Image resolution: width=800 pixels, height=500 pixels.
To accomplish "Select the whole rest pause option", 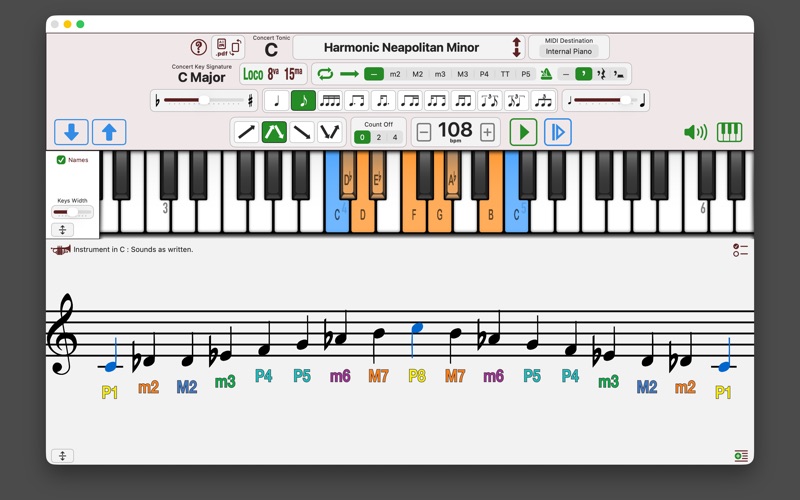I will [x=618, y=74].
